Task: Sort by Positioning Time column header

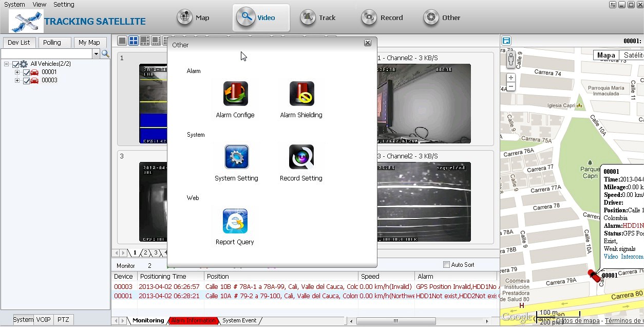Action: [x=170, y=277]
